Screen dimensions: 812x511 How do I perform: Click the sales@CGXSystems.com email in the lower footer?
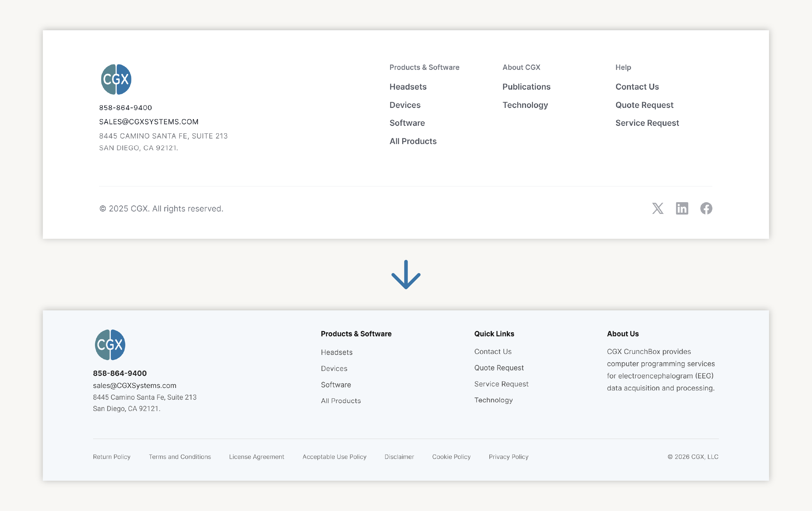point(135,385)
